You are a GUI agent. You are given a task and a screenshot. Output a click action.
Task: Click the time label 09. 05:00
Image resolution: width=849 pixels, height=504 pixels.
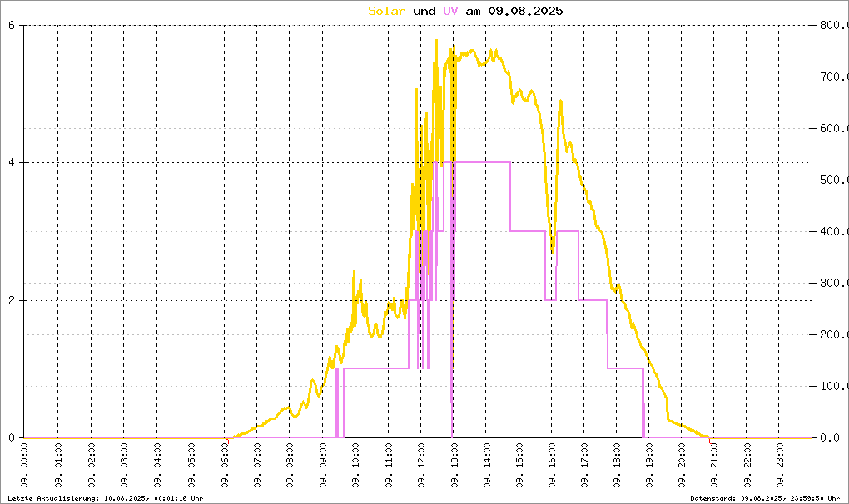tap(191, 465)
